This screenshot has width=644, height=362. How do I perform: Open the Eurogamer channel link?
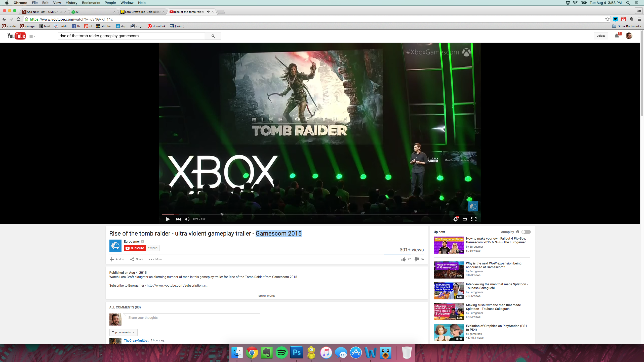pyautogui.click(x=132, y=241)
